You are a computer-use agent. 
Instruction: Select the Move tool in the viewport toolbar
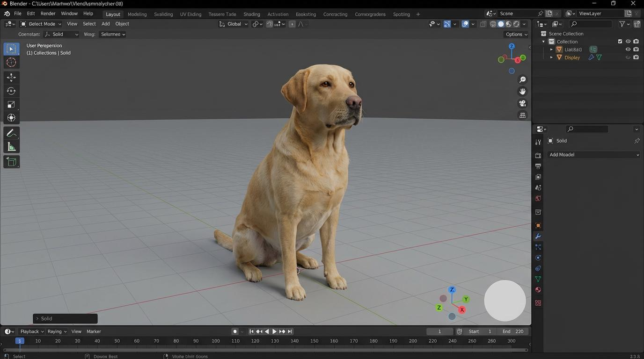pyautogui.click(x=11, y=77)
